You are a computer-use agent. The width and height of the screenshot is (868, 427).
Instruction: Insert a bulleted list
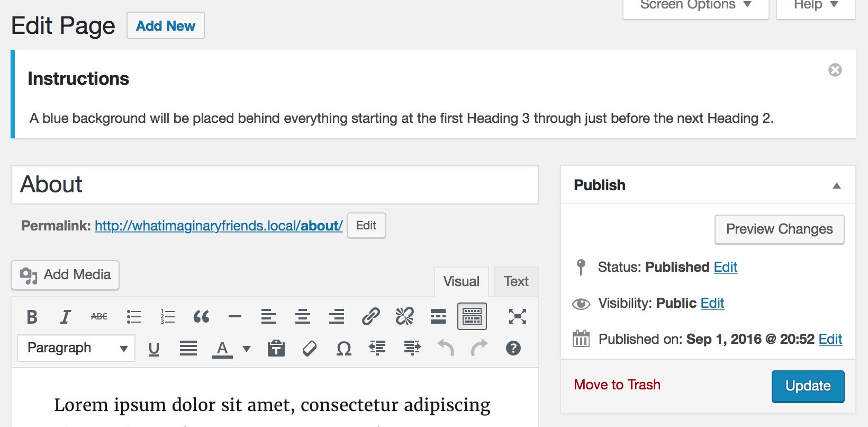point(133,317)
